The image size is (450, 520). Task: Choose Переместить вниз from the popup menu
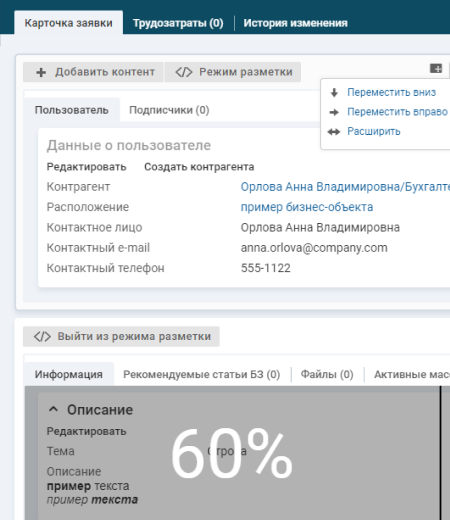coord(391,92)
